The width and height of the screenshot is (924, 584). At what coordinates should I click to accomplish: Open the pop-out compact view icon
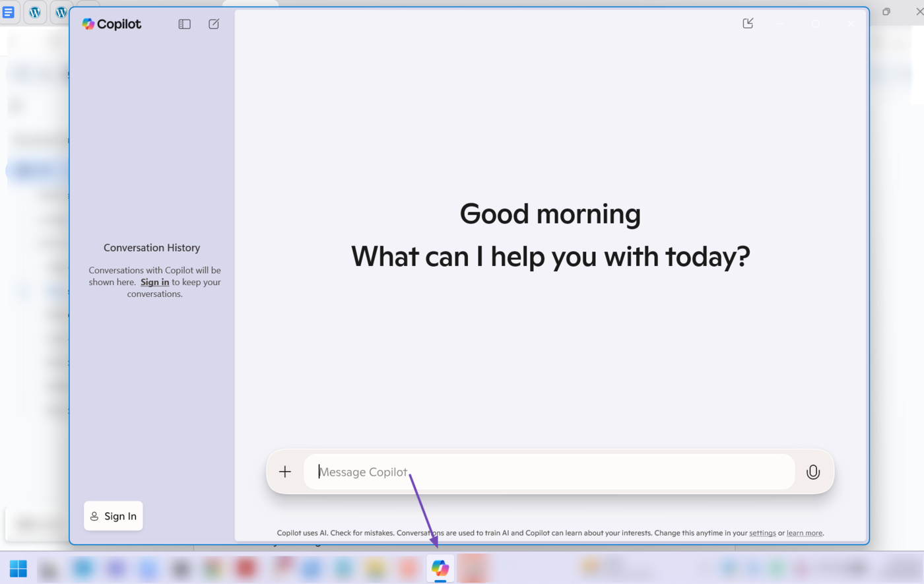pos(748,24)
